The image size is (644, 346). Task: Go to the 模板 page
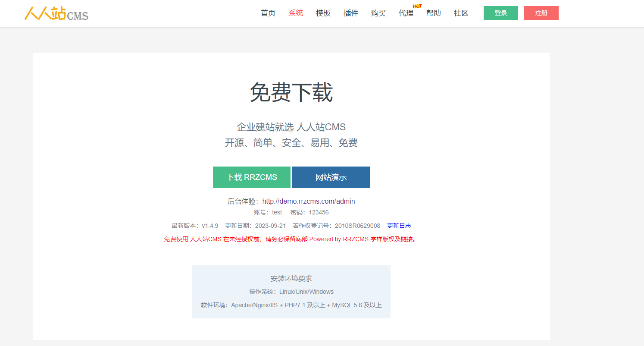[x=323, y=13]
